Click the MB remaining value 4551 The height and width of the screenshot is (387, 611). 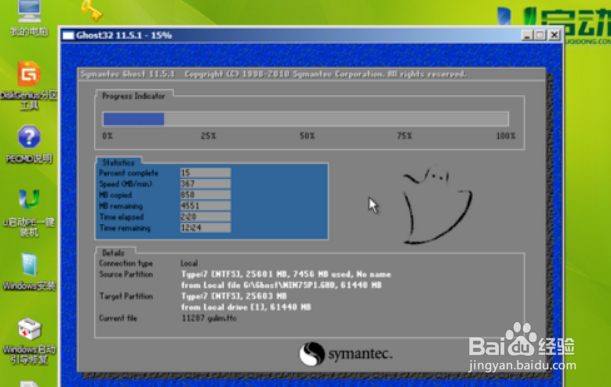pyautogui.click(x=205, y=205)
